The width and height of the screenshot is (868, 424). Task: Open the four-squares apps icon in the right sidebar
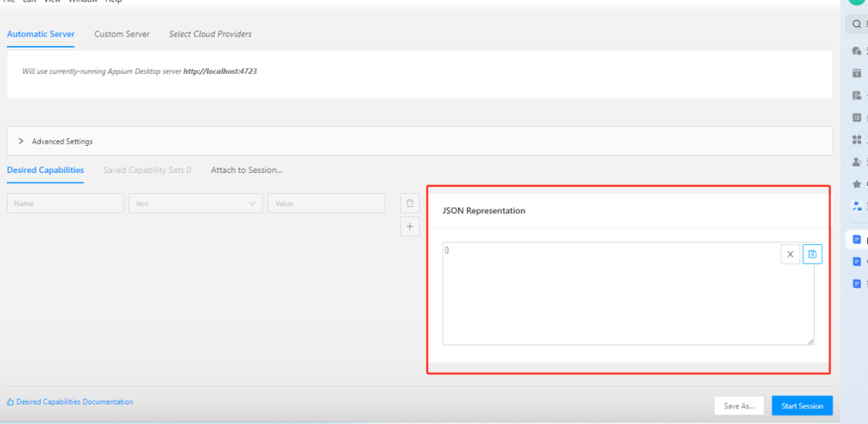pos(857,139)
